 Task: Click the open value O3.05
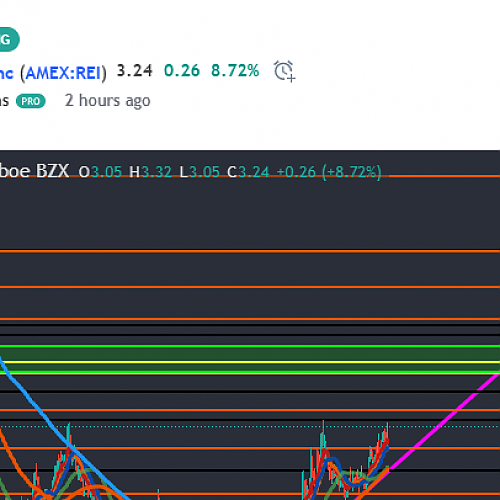100,172
